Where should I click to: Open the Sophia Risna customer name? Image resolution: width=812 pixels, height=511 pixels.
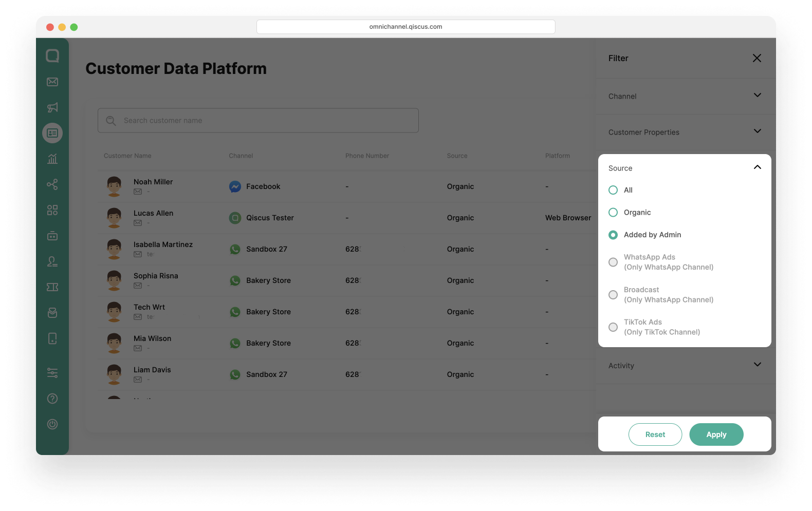156,276
